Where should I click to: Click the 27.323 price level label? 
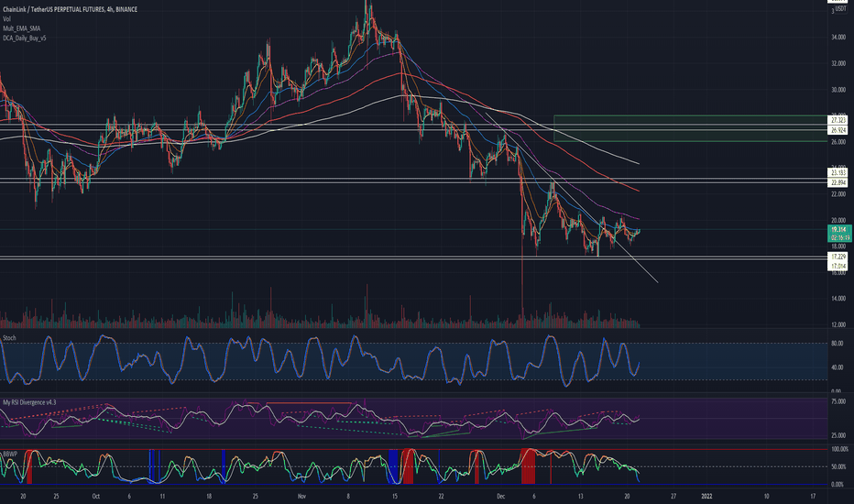click(x=838, y=120)
